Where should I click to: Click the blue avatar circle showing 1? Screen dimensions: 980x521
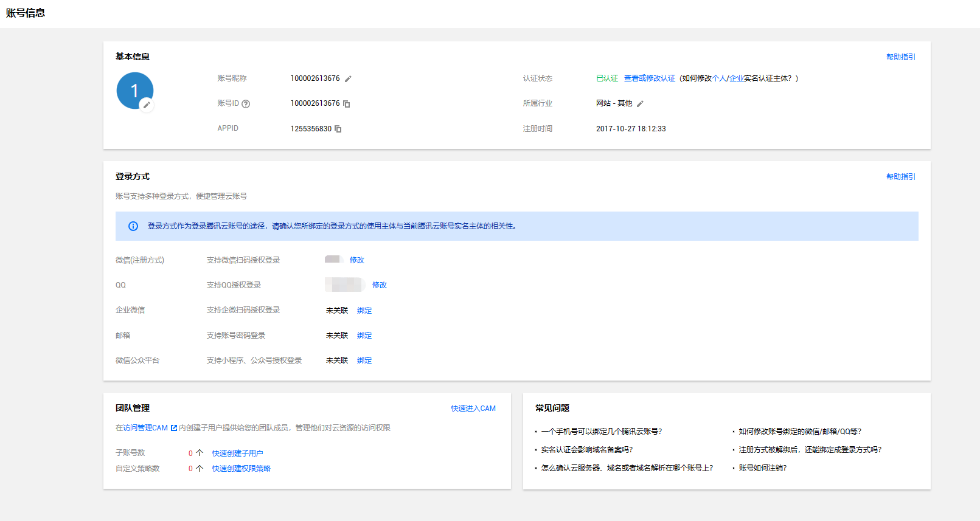tap(133, 89)
